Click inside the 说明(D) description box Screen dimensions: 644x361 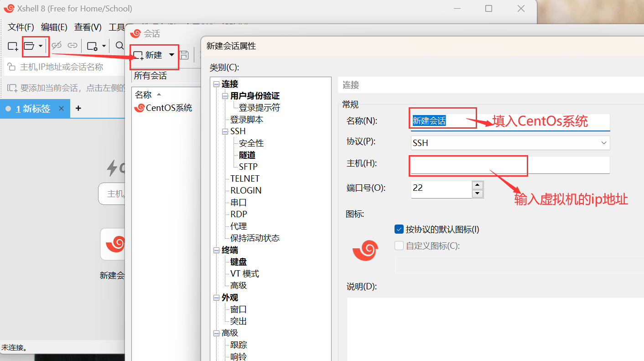pyautogui.click(x=495, y=329)
